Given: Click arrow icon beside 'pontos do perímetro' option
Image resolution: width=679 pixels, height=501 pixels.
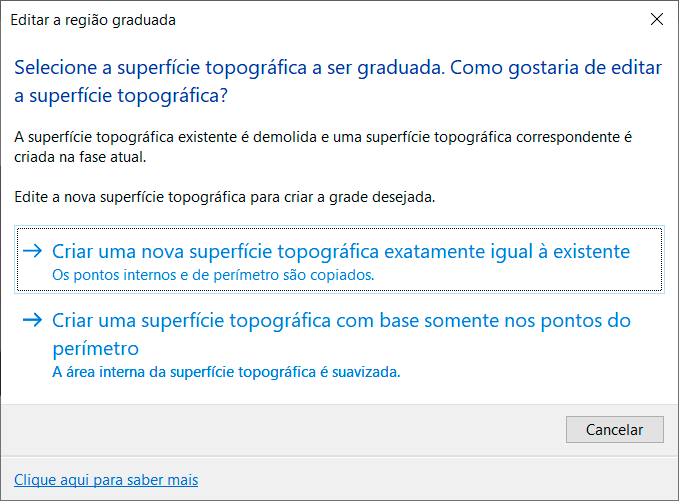Looking at the screenshot, I should coord(32,320).
